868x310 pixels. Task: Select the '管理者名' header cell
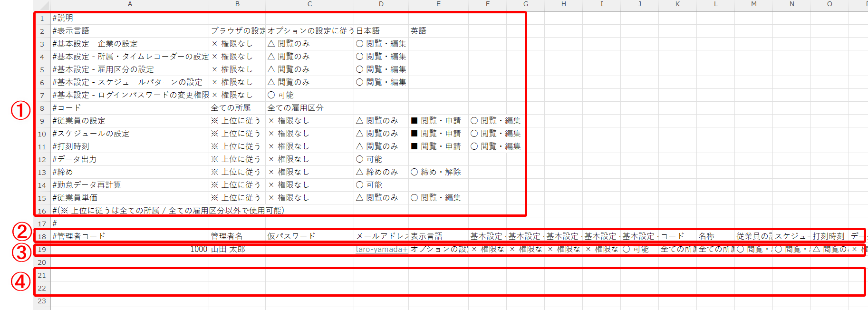tap(237, 236)
